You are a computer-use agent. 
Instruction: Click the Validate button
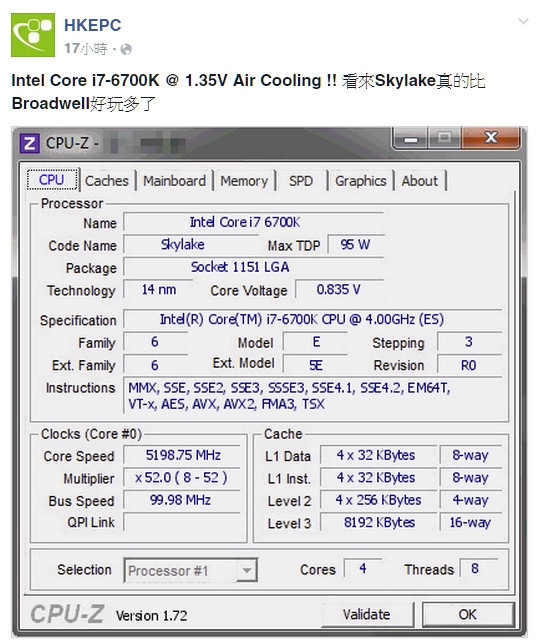[367, 614]
